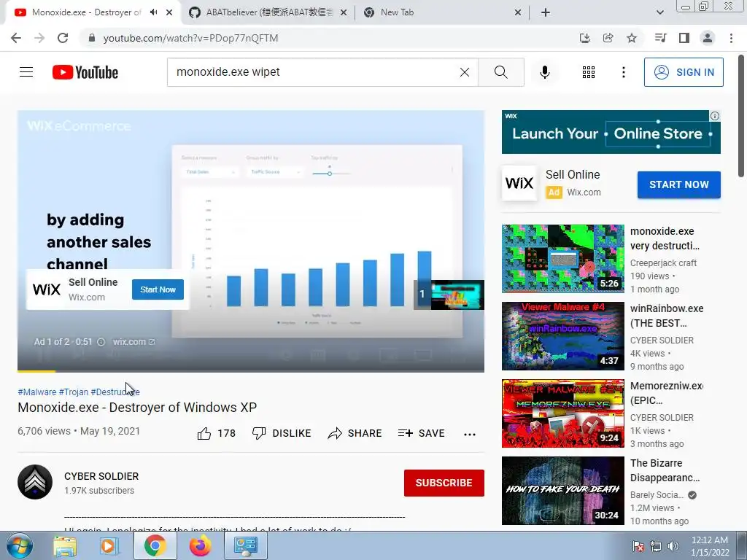Open the #Trojan hashtag link
Viewport: 747px width, 560px height.
pos(74,392)
